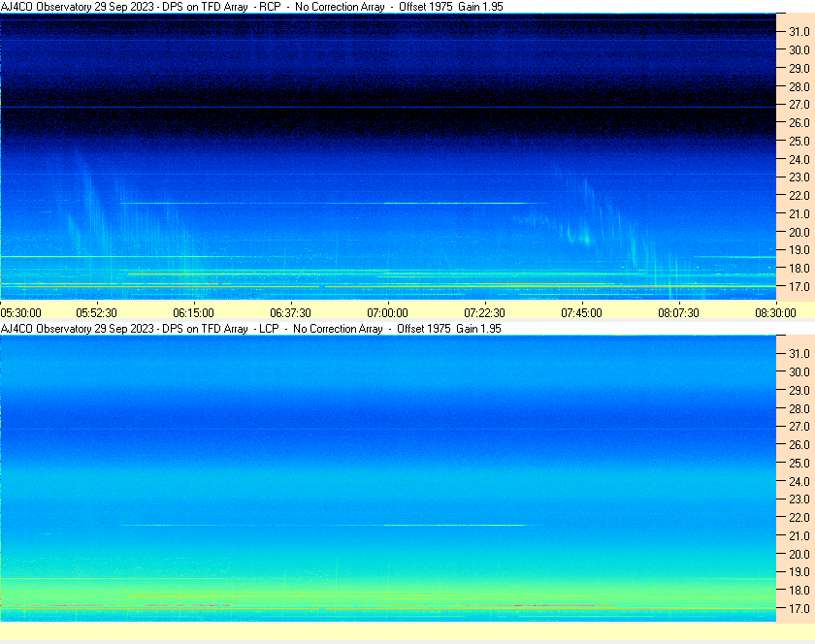Pick the 07:22:30 time marker
This screenshot has width=815, height=644.
pyautogui.click(x=485, y=312)
